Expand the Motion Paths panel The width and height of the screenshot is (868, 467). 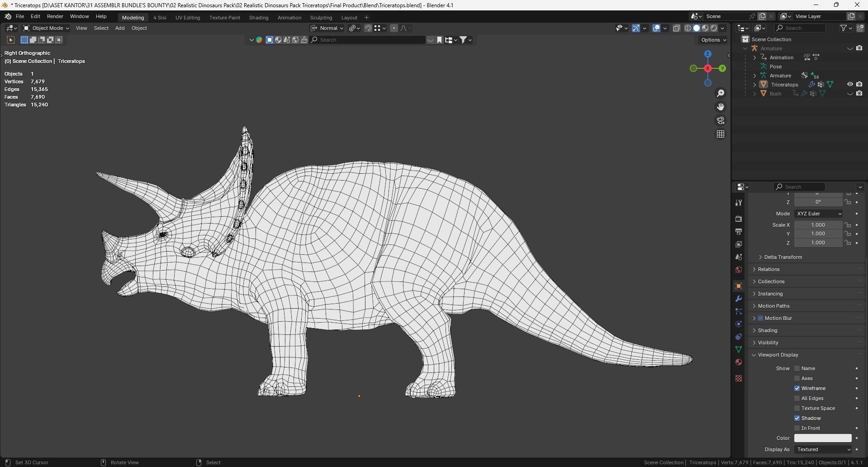[x=773, y=306]
